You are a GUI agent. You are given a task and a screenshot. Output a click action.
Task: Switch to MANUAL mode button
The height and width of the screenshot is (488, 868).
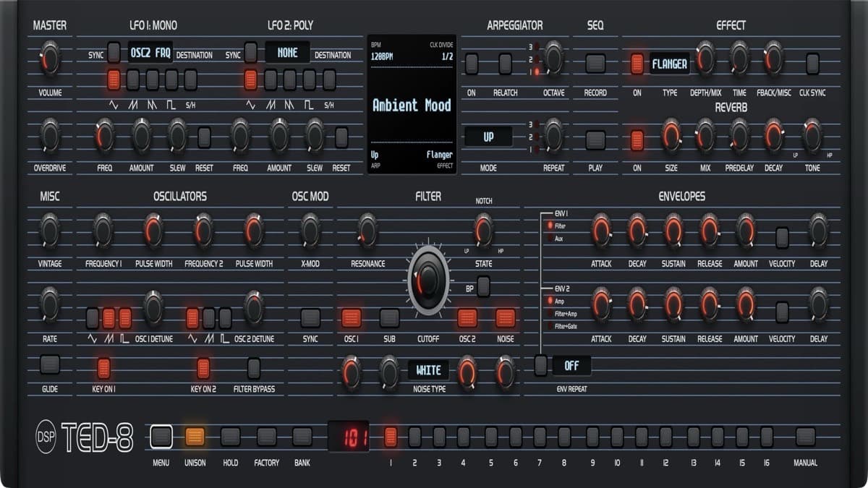(806, 437)
